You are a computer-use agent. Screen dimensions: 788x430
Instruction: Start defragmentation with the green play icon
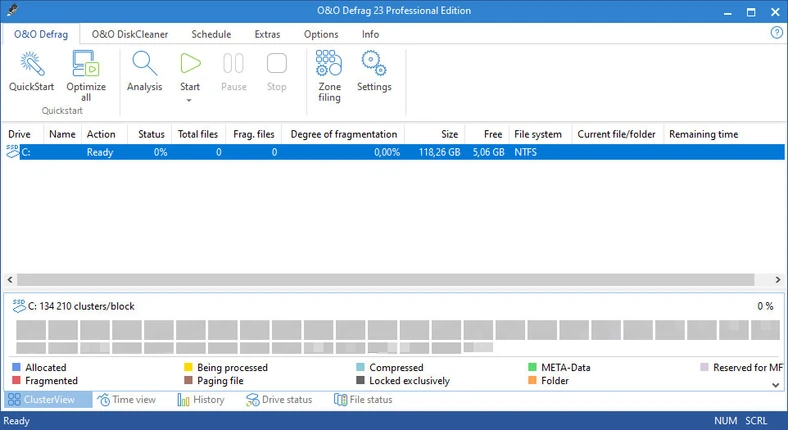190,64
